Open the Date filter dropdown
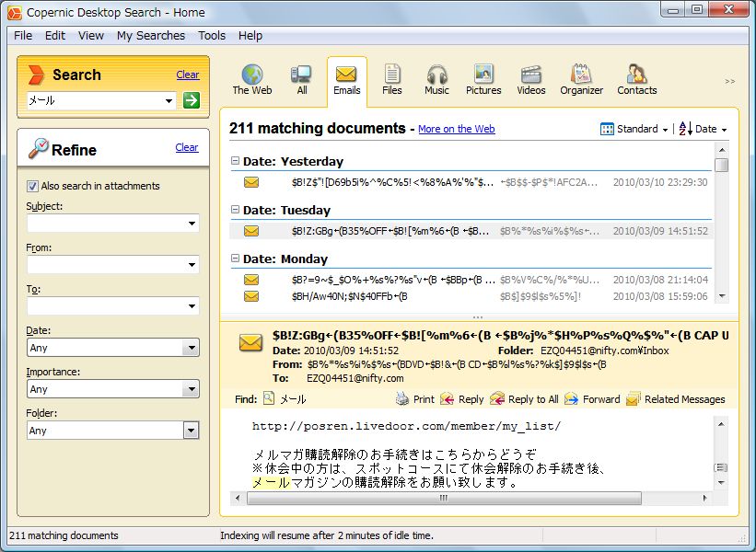 191,347
